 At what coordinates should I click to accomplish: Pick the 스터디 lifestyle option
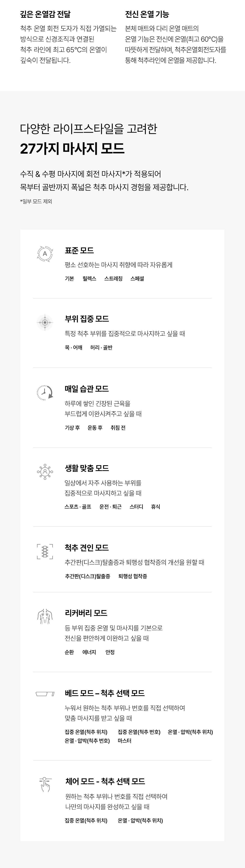(136, 507)
